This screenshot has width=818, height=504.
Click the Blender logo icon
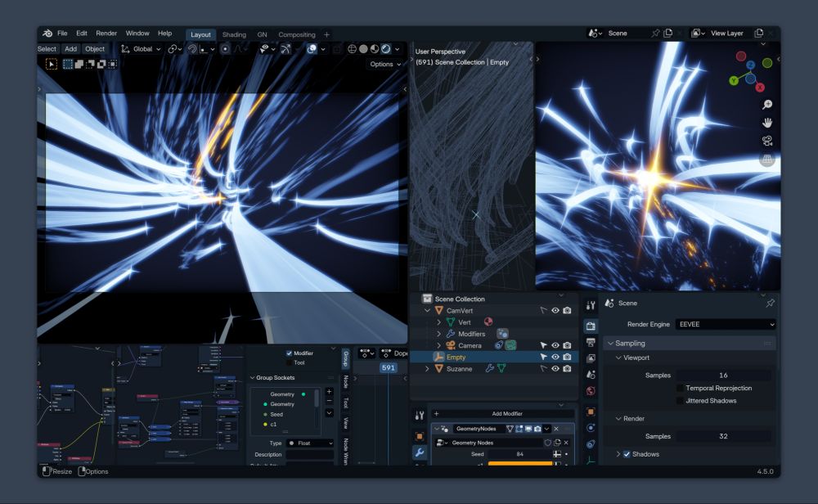[x=47, y=33]
